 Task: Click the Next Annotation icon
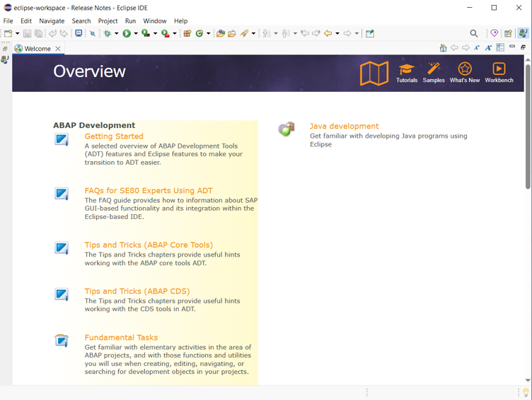266,33
